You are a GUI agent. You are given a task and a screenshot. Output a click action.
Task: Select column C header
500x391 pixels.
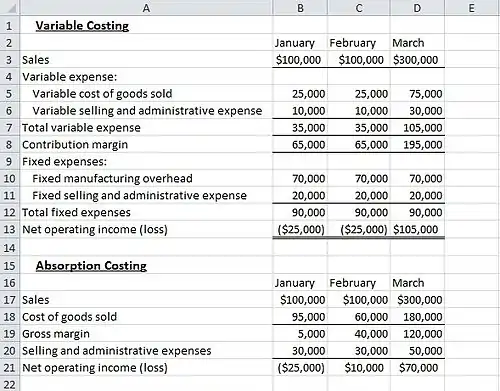click(x=359, y=8)
